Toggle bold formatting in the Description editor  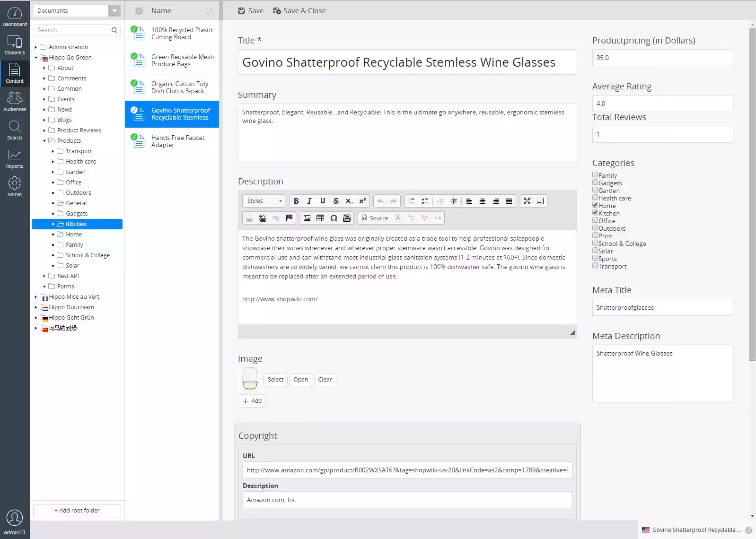296,201
